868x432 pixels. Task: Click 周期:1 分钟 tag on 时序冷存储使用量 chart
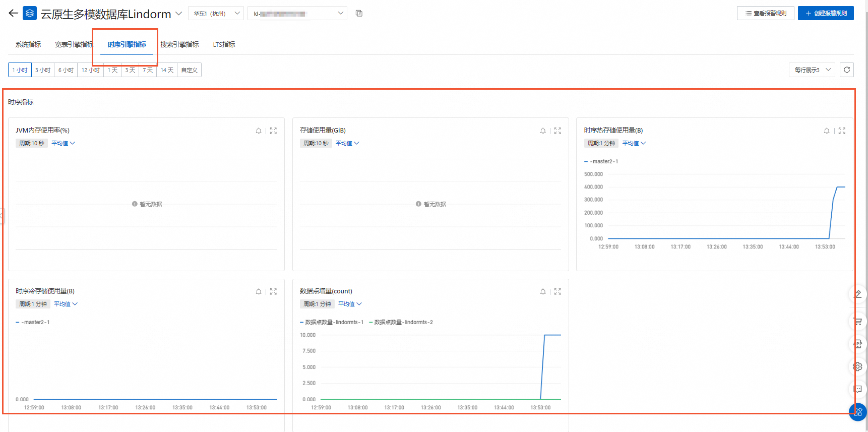point(33,304)
